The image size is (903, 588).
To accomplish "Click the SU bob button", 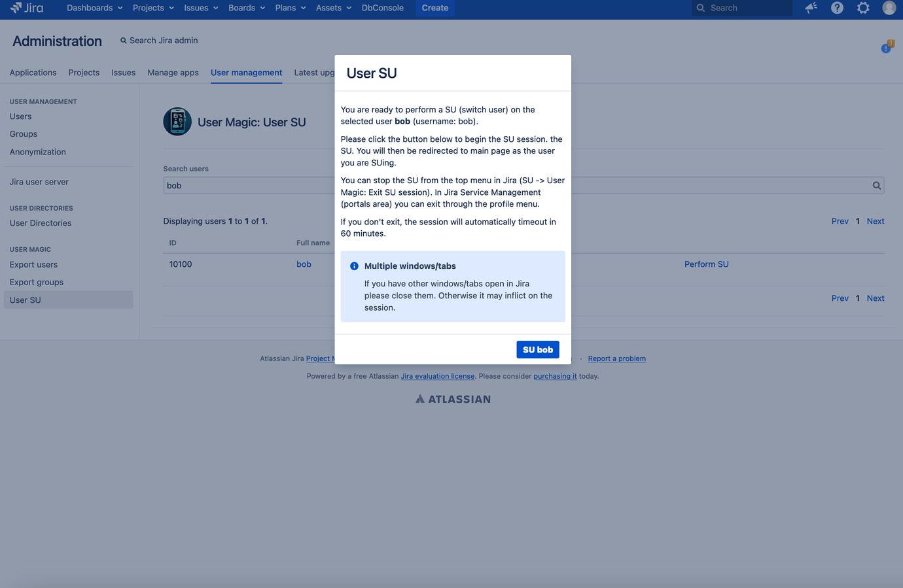I will point(538,350).
